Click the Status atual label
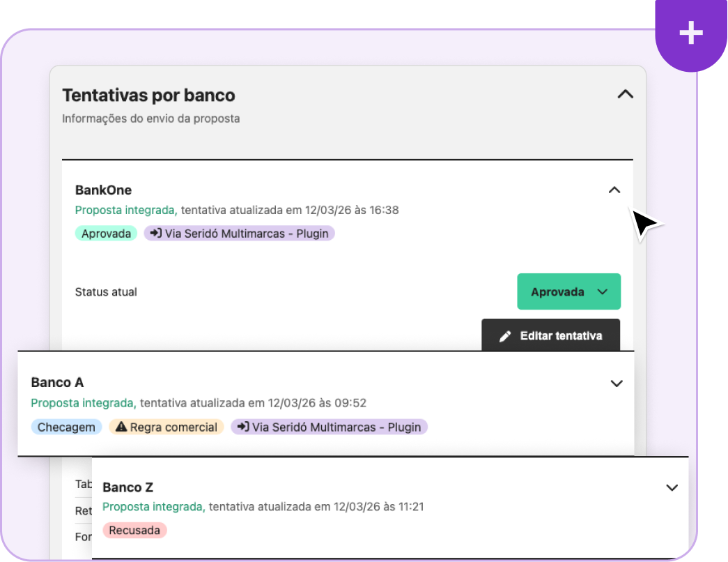Screen dimensions: 728x562 (x=106, y=291)
